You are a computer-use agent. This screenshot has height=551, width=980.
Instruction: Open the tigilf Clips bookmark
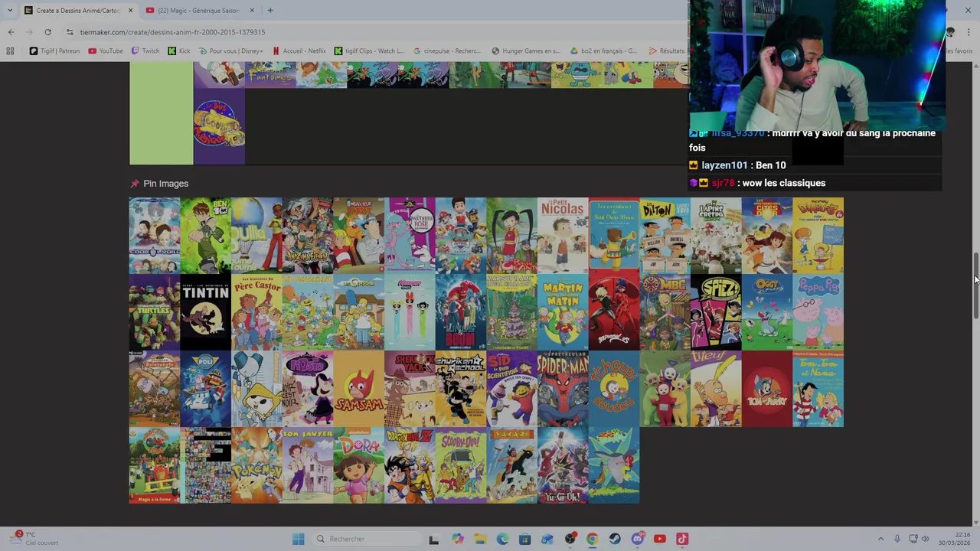[x=369, y=51]
